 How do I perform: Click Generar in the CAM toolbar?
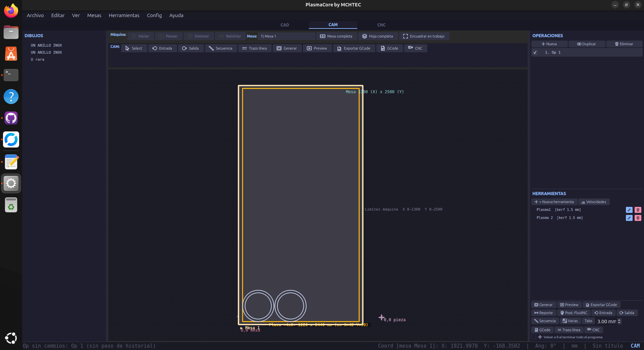[287, 48]
